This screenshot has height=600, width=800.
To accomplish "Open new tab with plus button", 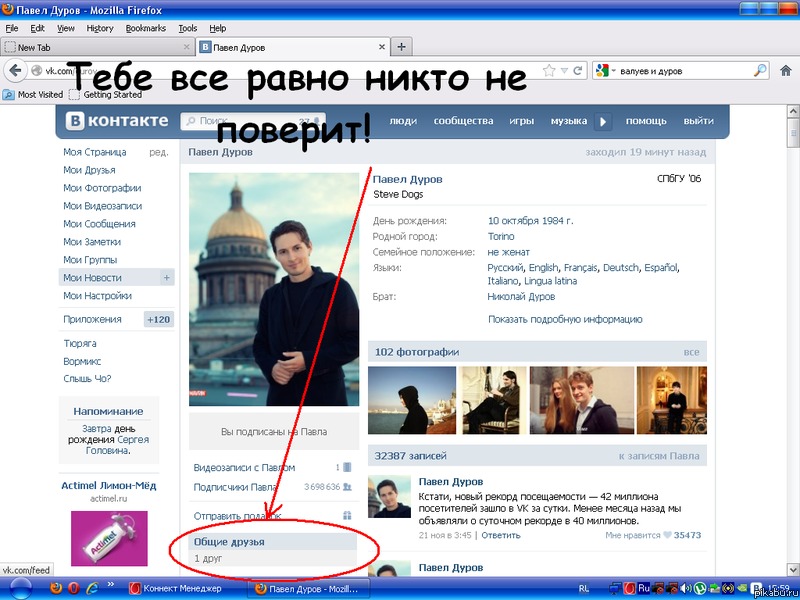I will tap(401, 47).
